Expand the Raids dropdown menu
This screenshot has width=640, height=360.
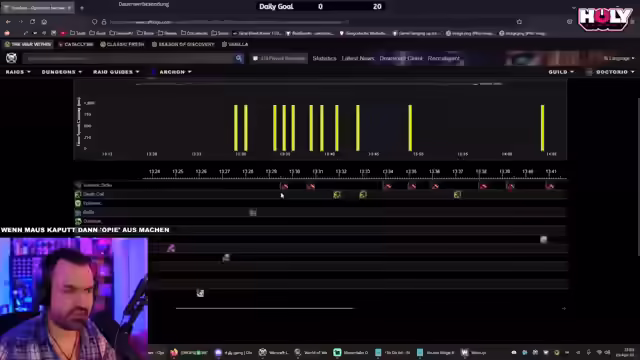pos(18,72)
